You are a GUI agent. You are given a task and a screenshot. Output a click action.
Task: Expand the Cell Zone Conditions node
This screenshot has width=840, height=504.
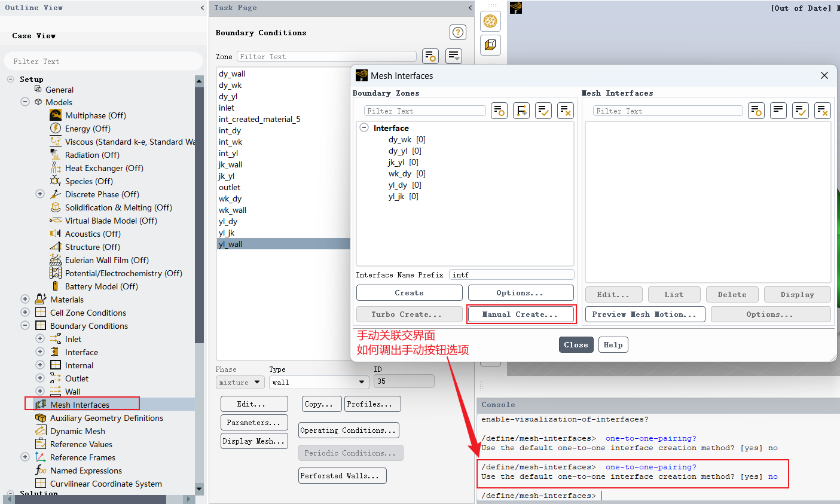[25, 313]
